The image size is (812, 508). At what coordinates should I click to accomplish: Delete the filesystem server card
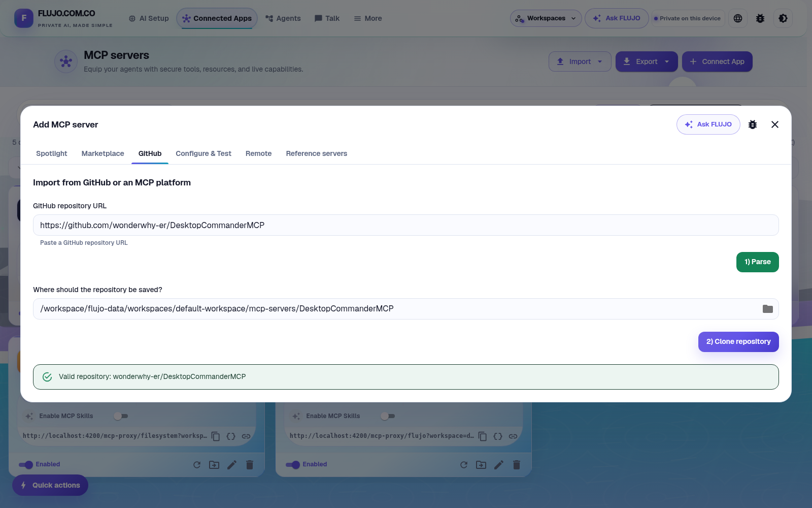point(250,465)
